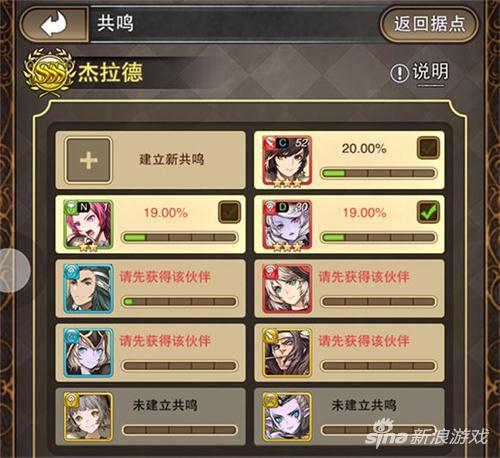Image resolution: width=500 pixels, height=458 pixels.
Task: Open the 说明 explanation link
Action: point(430,72)
